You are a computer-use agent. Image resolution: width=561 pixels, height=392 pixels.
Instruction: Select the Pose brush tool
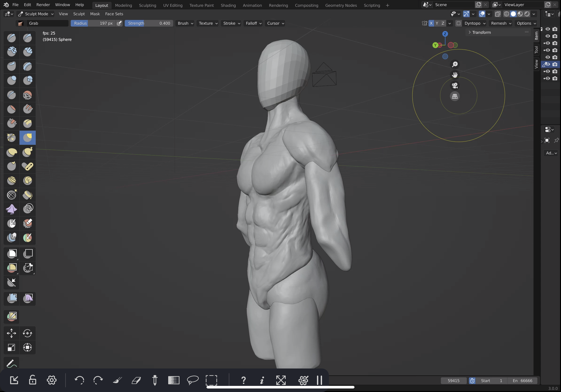tap(28, 166)
